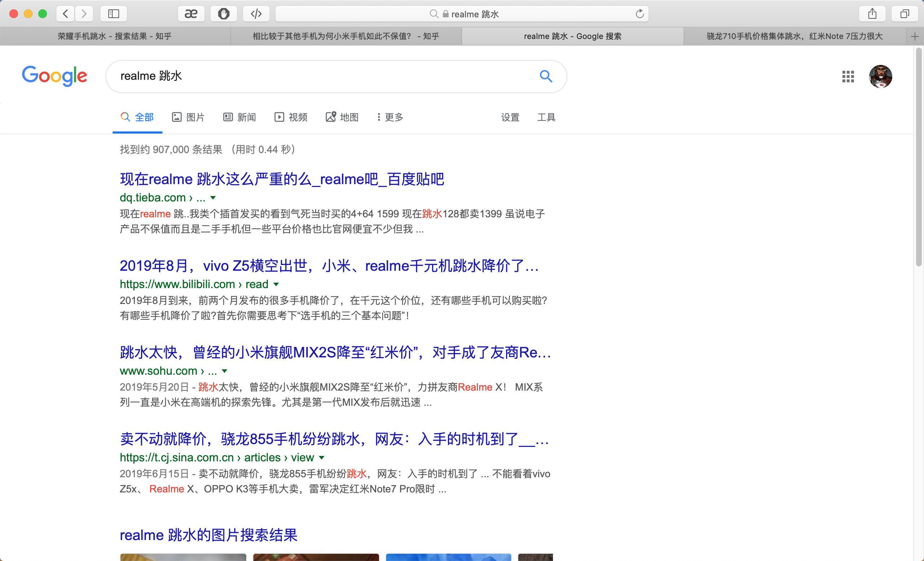
Task: Open the 地图 maps search filter
Action: point(342,117)
